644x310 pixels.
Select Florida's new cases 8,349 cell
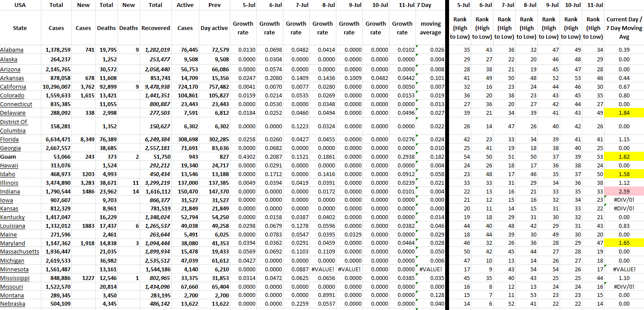[83, 140]
